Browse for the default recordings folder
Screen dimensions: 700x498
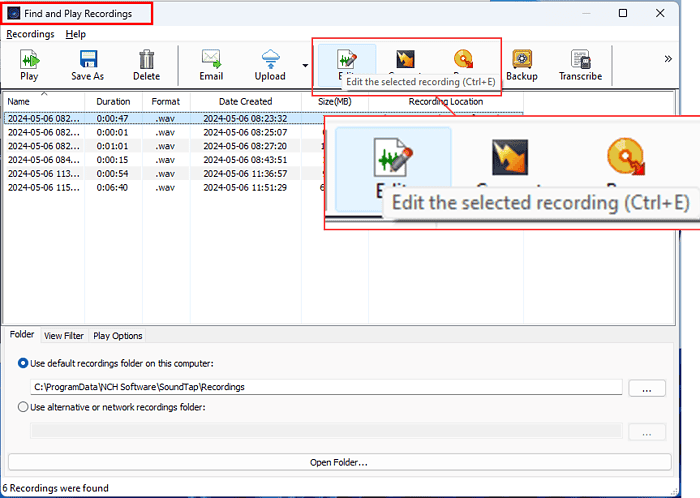[647, 388]
